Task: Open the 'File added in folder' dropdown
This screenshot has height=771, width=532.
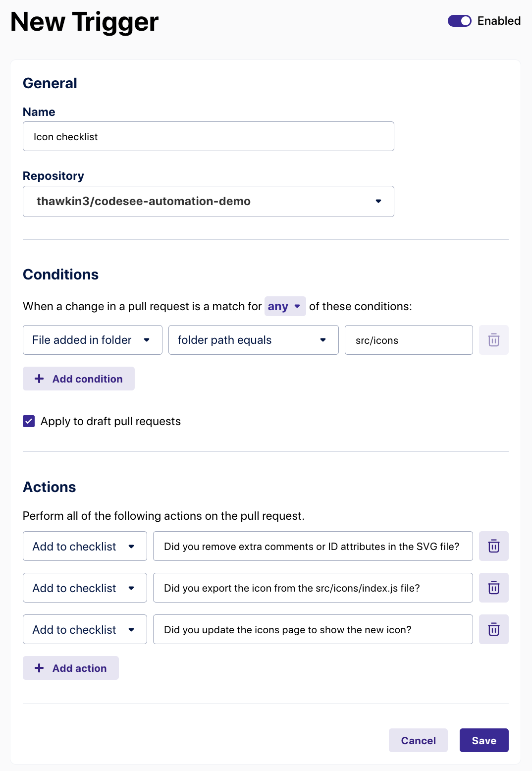Action: pos(92,340)
